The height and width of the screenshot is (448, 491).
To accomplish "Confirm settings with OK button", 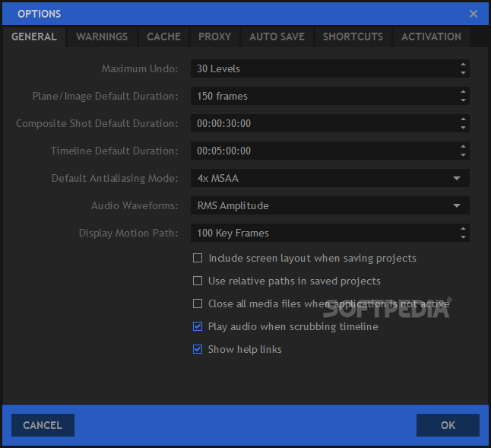I will coord(448,425).
